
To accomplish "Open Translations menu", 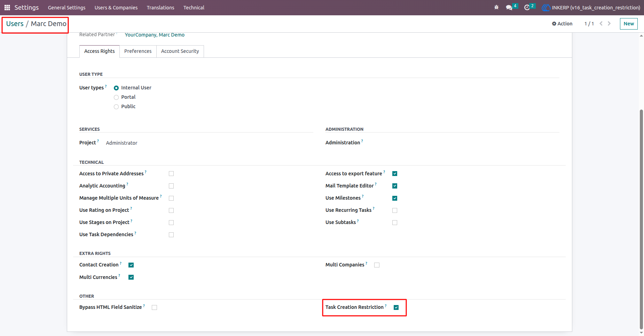I will [160, 8].
